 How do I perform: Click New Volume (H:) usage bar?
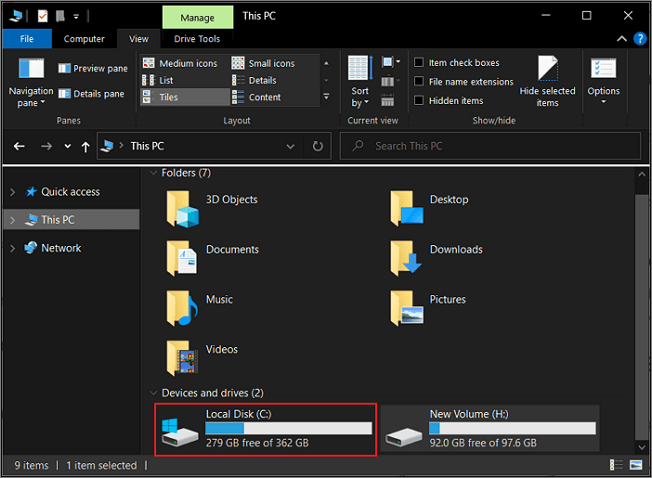(512, 429)
